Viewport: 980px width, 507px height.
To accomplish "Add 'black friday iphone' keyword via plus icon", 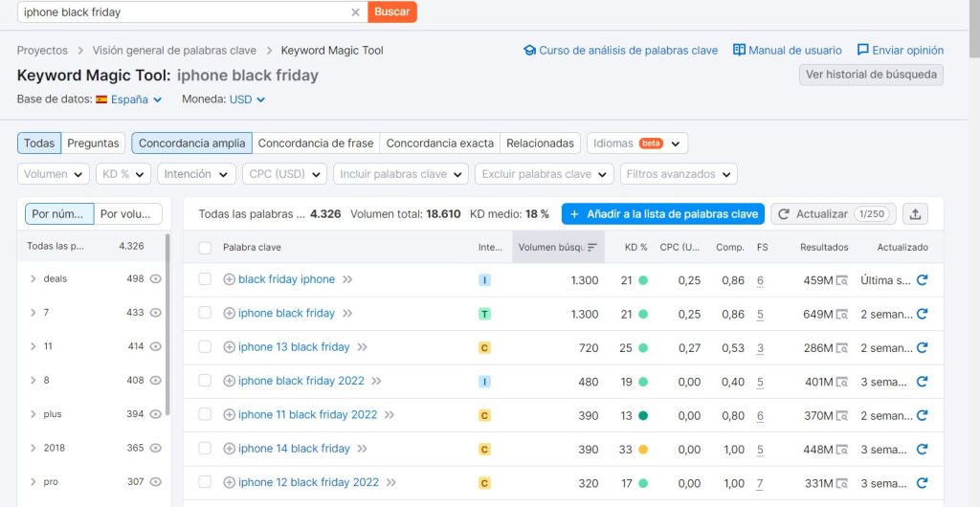I will 230,279.
